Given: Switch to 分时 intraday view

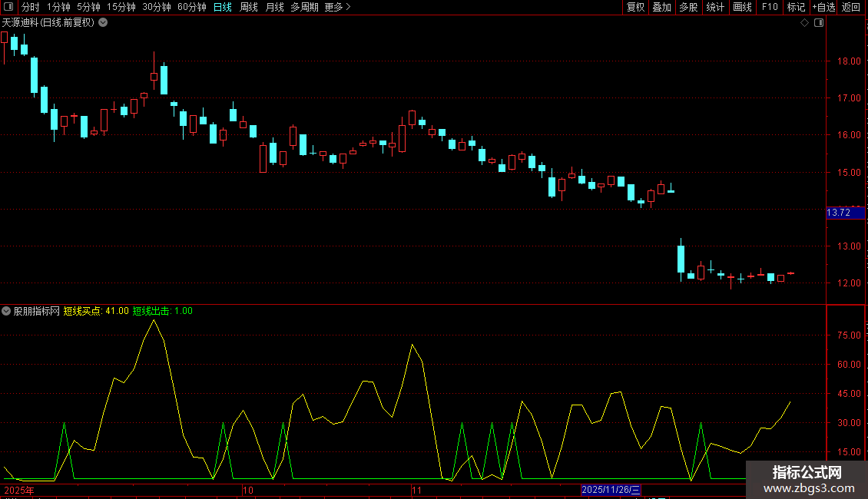Looking at the screenshot, I should click(31, 7).
